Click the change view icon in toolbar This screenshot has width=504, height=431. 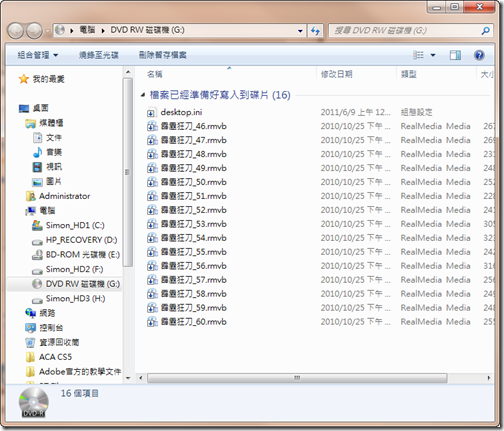pyautogui.click(x=418, y=55)
